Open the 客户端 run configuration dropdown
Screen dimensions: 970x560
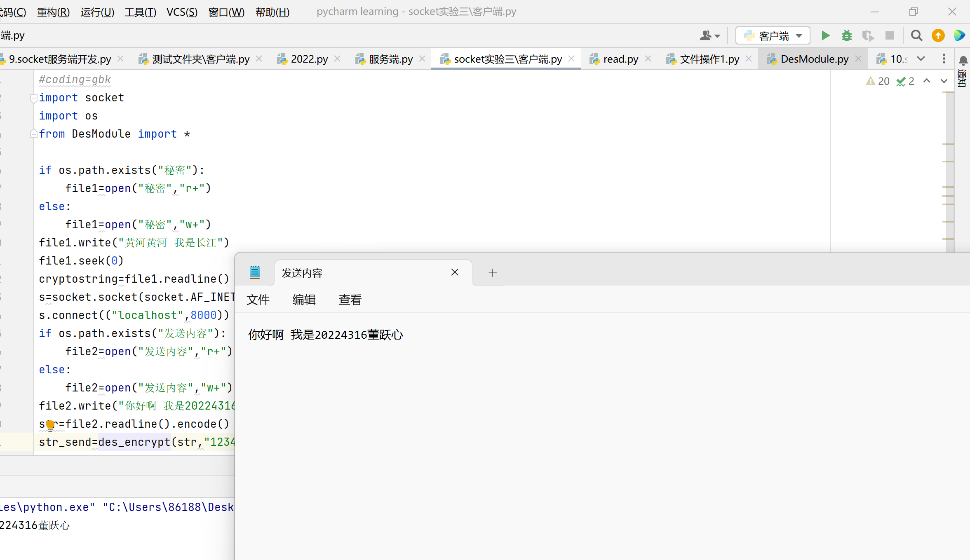point(799,35)
